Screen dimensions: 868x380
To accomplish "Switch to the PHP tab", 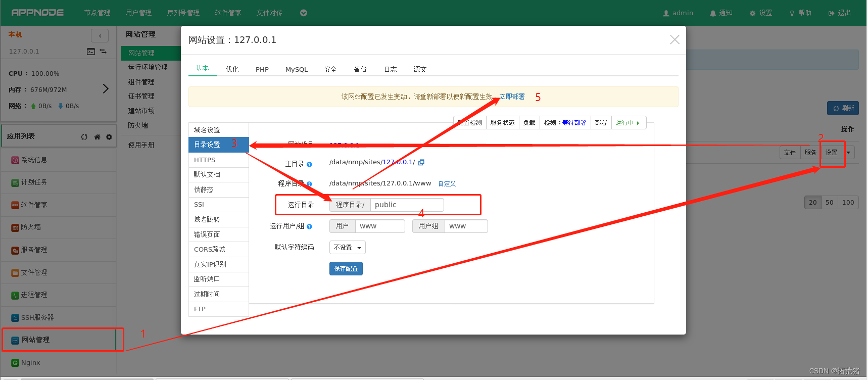I will (262, 69).
